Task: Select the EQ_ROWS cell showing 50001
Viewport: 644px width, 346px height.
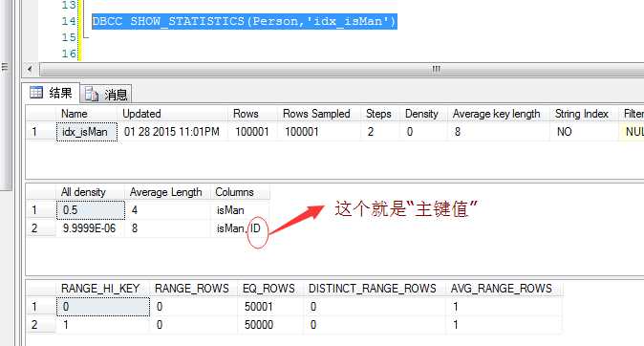Action: [x=270, y=307]
